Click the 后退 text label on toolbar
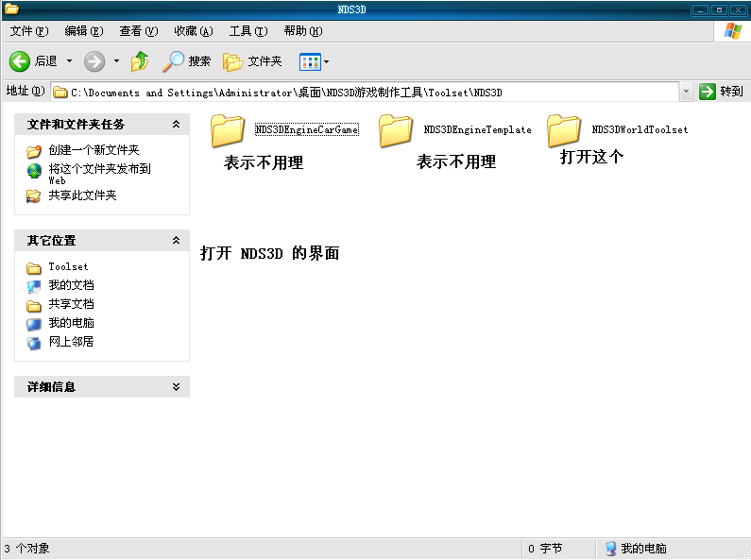 pyautogui.click(x=46, y=61)
